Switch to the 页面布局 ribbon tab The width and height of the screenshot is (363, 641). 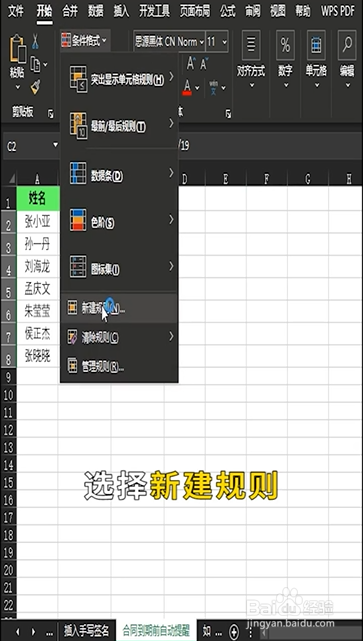click(195, 11)
